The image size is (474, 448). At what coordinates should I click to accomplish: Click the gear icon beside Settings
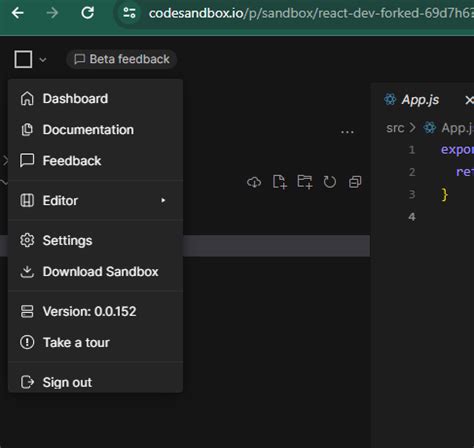coord(27,240)
